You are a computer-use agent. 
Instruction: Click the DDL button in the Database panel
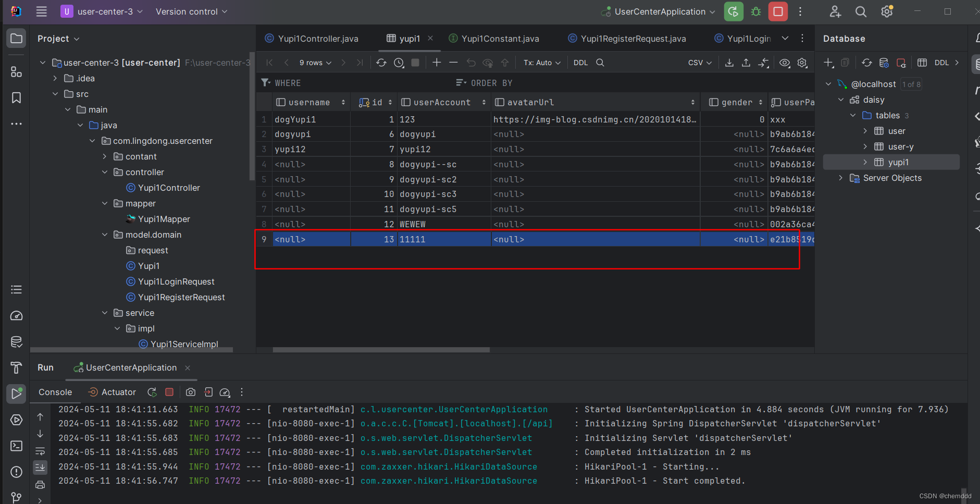pyautogui.click(x=941, y=63)
